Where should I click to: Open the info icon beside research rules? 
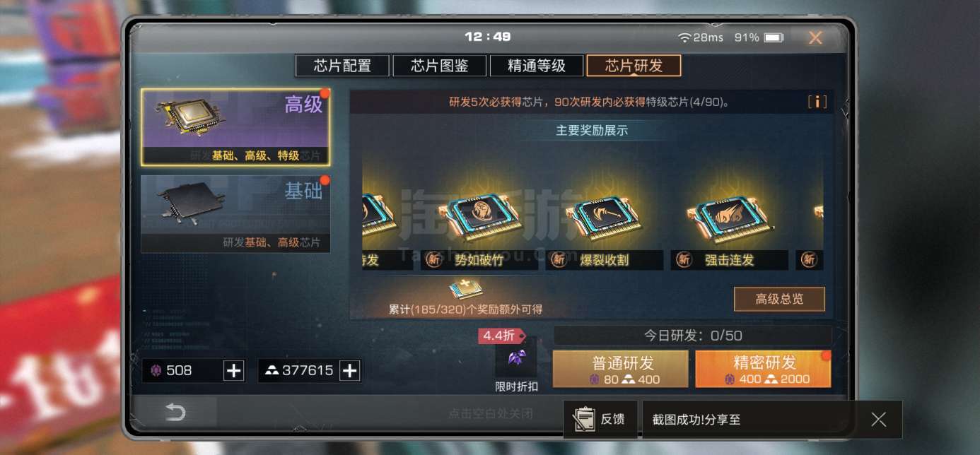(817, 102)
